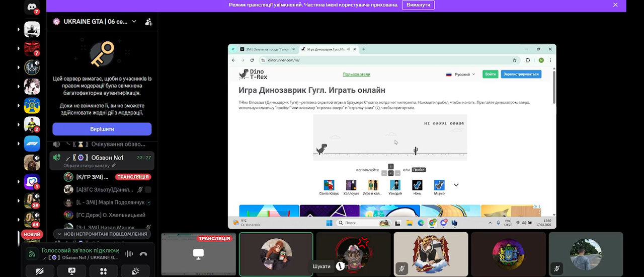Open new tab in streamed Chrome
Image resolution: width=644 pixels, height=277 pixels.
364,49
